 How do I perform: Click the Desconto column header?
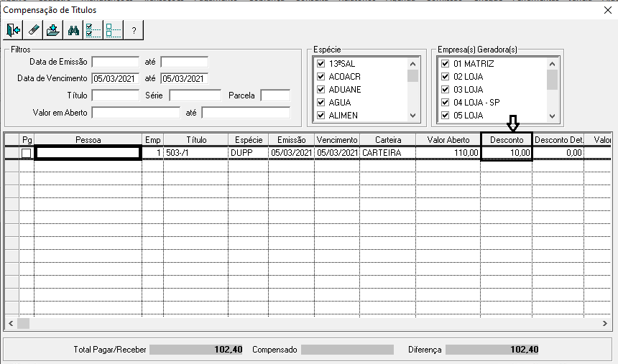click(x=507, y=140)
